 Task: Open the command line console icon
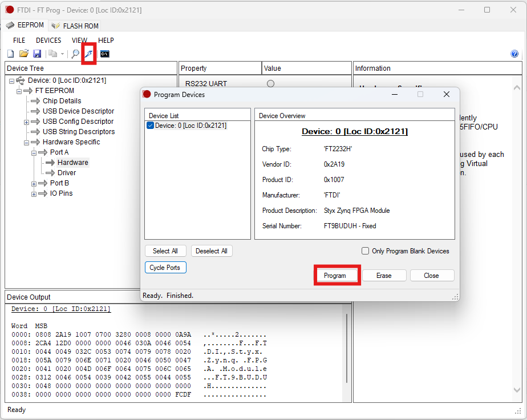coord(105,54)
